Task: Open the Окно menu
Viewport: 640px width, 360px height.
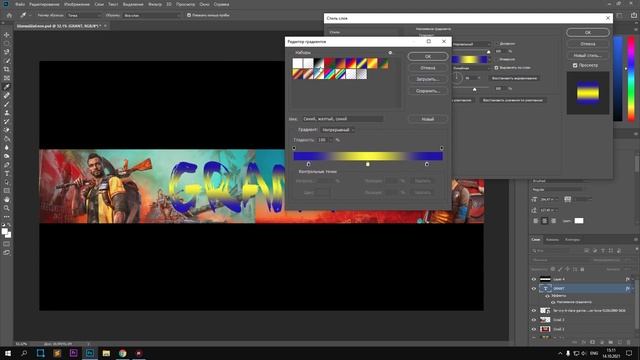Action: 204,4
